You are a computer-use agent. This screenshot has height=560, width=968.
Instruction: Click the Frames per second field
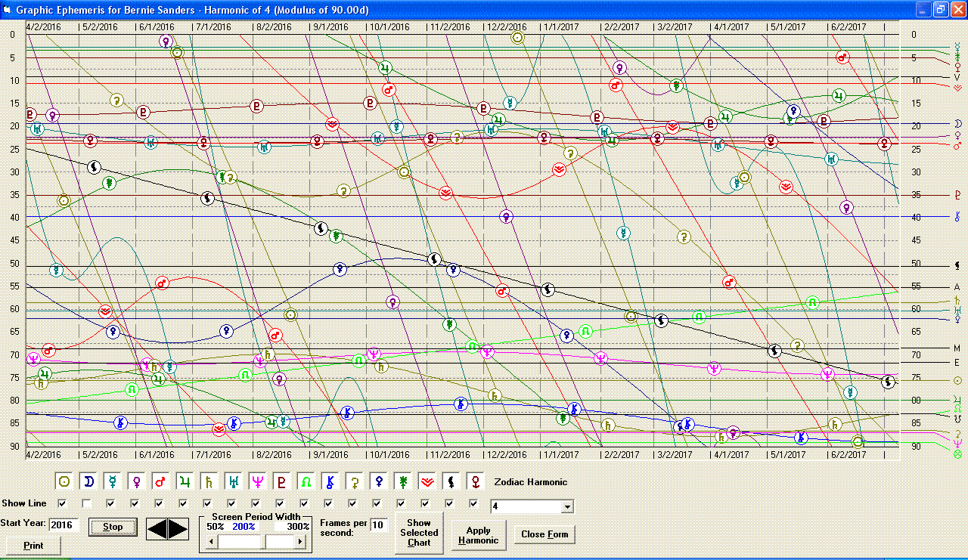(378, 525)
